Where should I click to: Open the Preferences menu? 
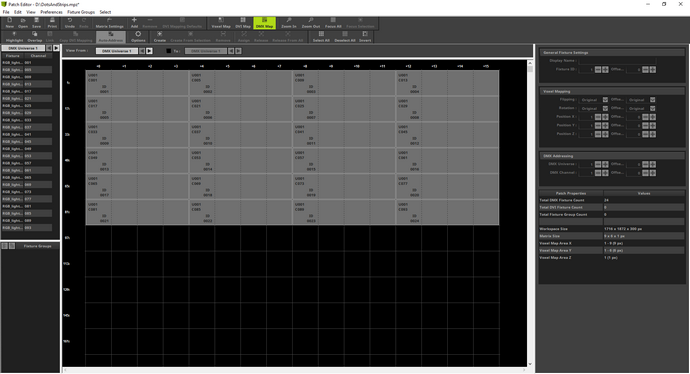coord(51,12)
